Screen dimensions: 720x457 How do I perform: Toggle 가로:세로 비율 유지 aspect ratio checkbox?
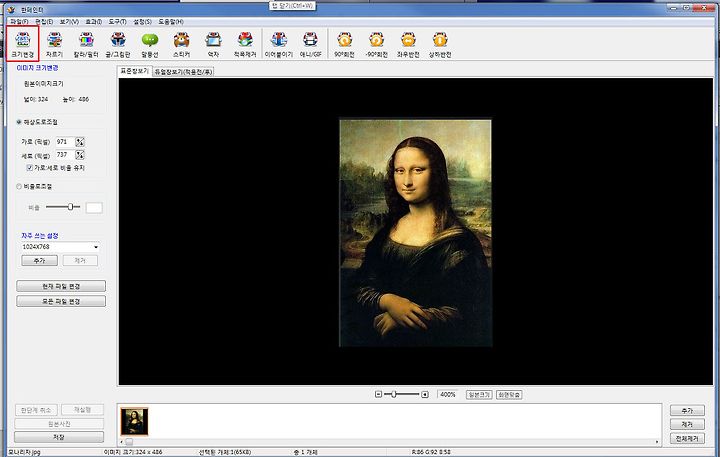30,168
